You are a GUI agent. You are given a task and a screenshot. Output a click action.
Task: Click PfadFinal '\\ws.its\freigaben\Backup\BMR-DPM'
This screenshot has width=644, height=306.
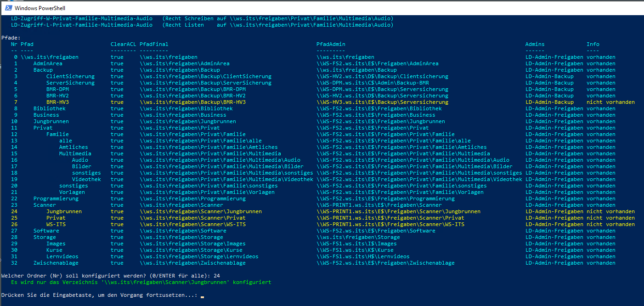[x=192, y=89]
